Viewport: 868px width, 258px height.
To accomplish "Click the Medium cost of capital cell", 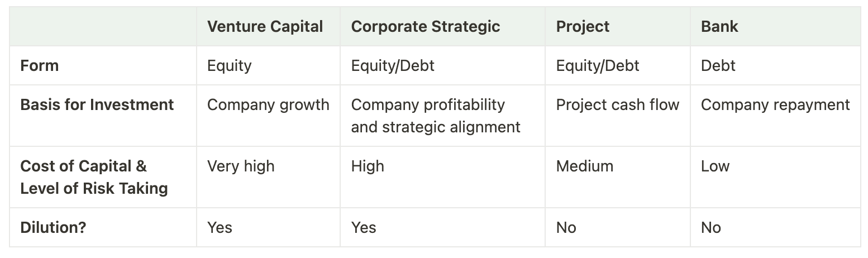I will tap(584, 166).
